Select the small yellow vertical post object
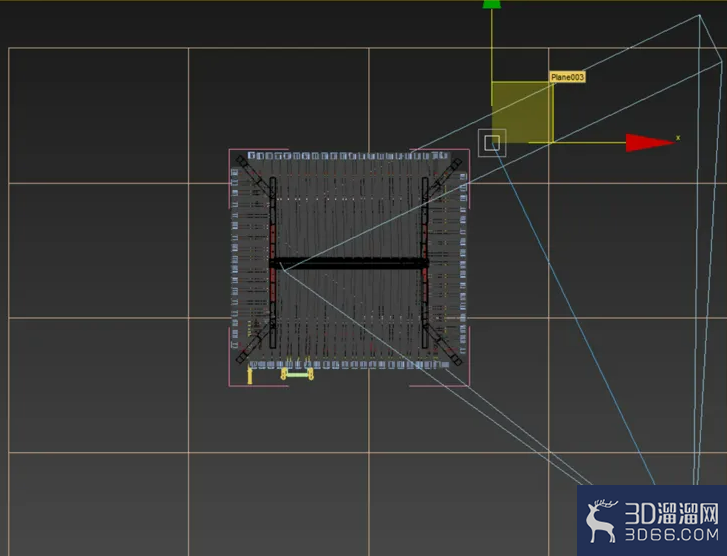727x556 pixels. [x=250, y=374]
